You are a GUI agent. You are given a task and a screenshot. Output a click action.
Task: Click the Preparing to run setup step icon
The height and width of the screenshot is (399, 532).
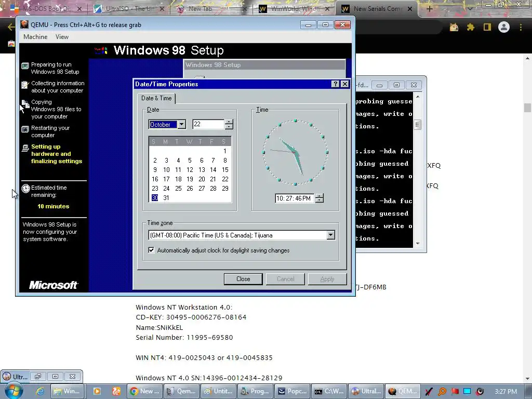pyautogui.click(x=25, y=66)
